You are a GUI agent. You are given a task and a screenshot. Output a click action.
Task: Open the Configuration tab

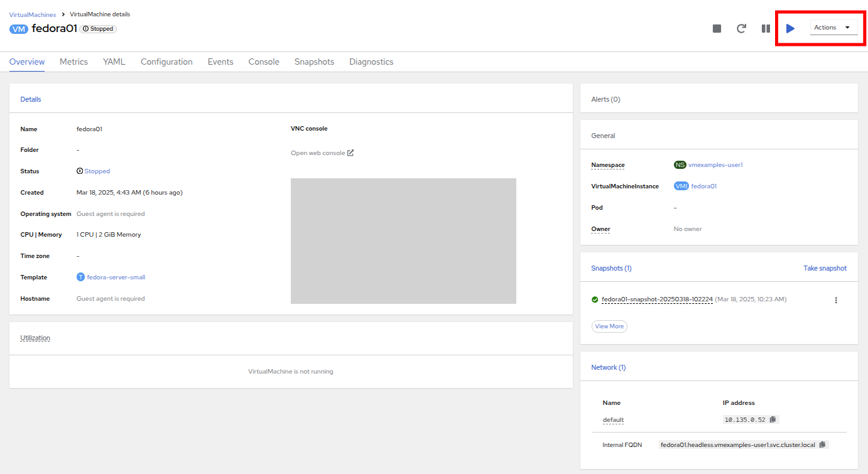tap(166, 62)
